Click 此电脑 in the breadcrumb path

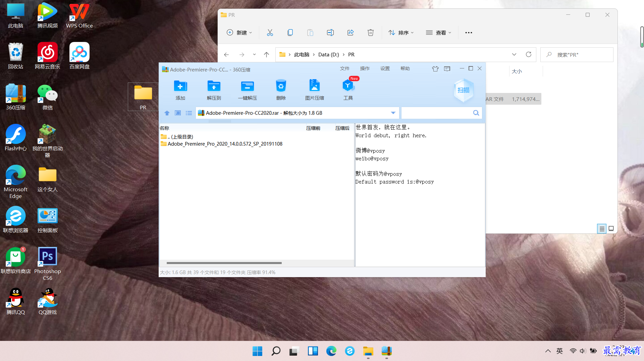(x=302, y=55)
